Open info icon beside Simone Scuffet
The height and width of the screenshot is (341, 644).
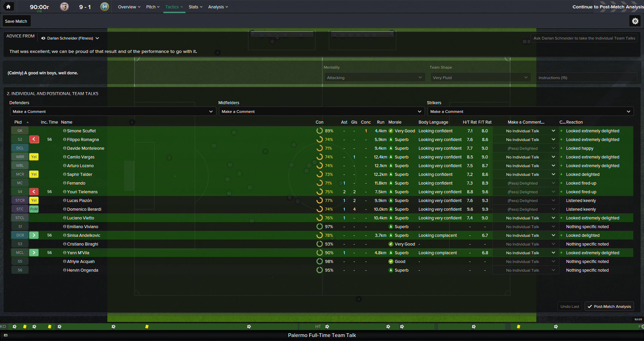pos(65,131)
